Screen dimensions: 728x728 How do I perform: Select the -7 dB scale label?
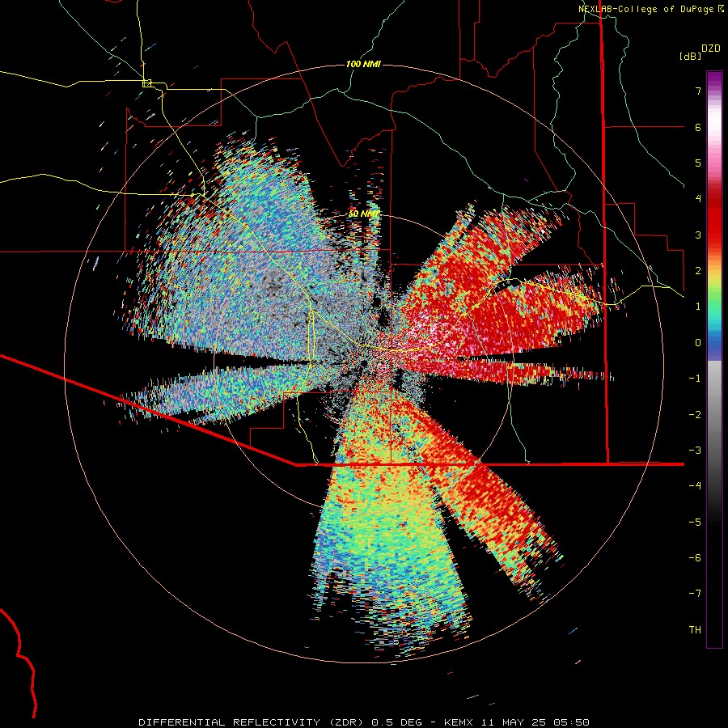695,594
